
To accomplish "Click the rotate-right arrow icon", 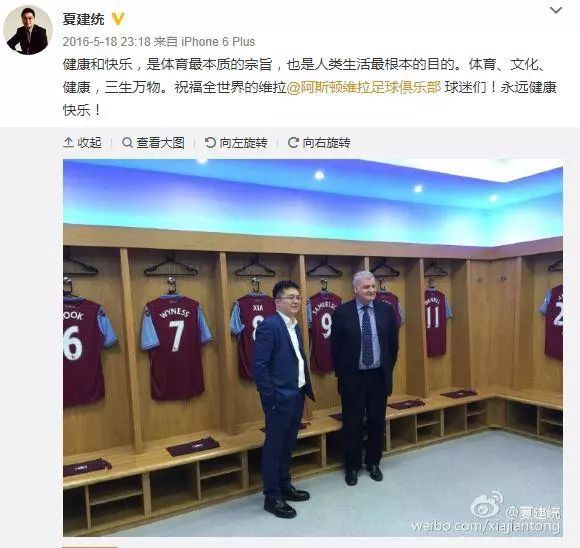I will [x=293, y=142].
